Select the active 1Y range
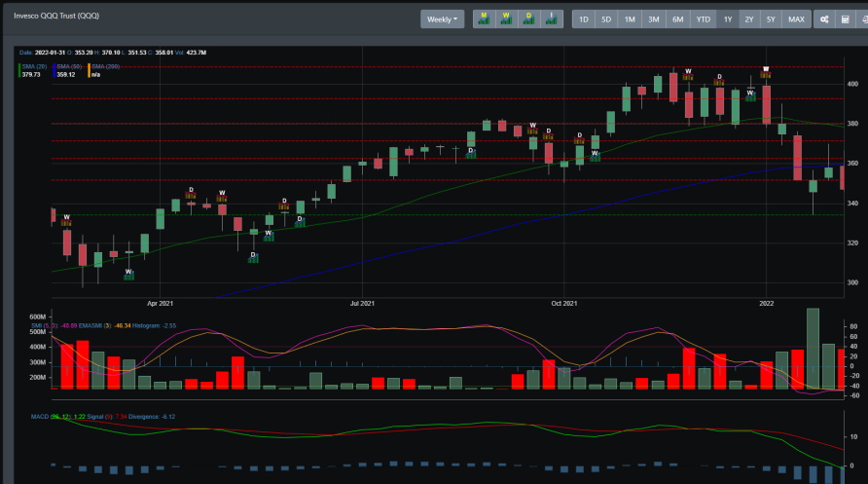Image resolution: width=868 pixels, height=484 pixels. coord(728,19)
